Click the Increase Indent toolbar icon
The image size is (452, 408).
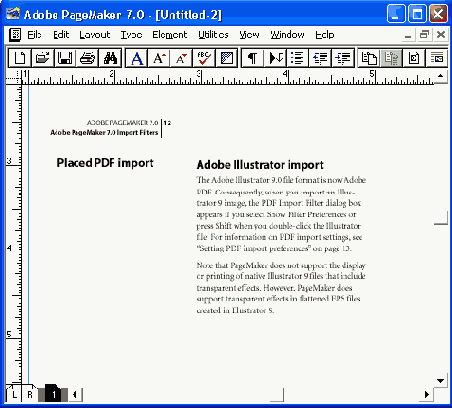(343, 58)
